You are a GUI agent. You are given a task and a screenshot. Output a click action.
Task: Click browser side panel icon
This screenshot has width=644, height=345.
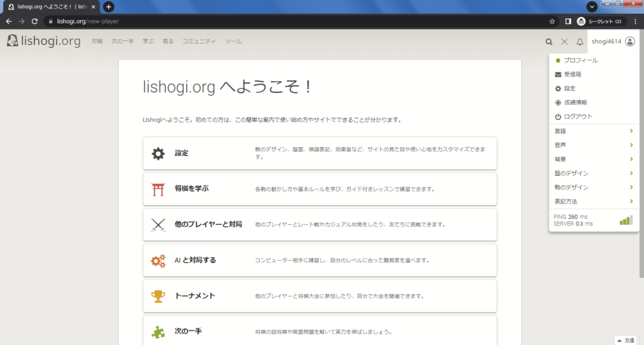coord(568,21)
